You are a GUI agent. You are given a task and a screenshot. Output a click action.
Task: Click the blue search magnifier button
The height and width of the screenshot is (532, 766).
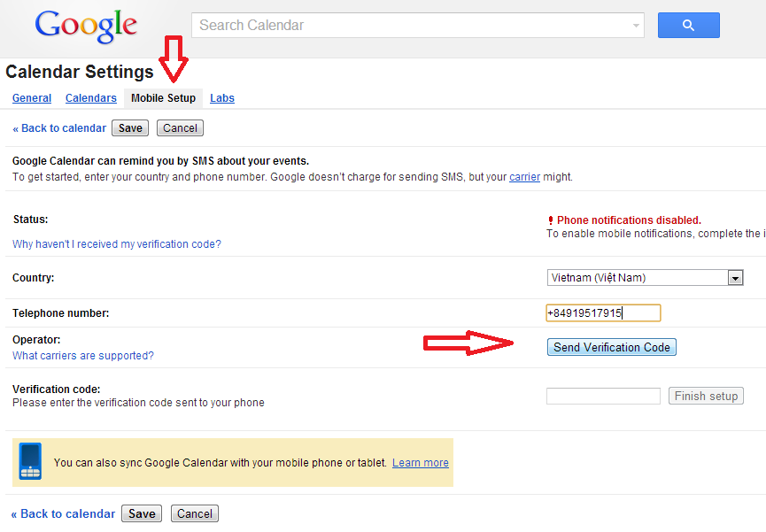pos(688,26)
